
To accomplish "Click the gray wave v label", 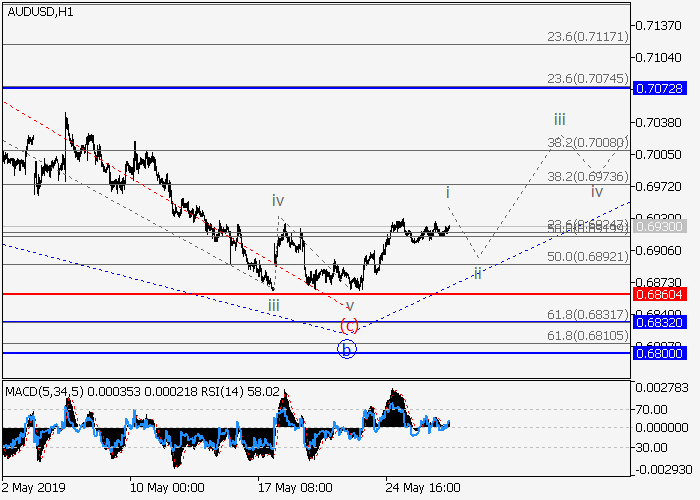I will pyautogui.click(x=350, y=305).
